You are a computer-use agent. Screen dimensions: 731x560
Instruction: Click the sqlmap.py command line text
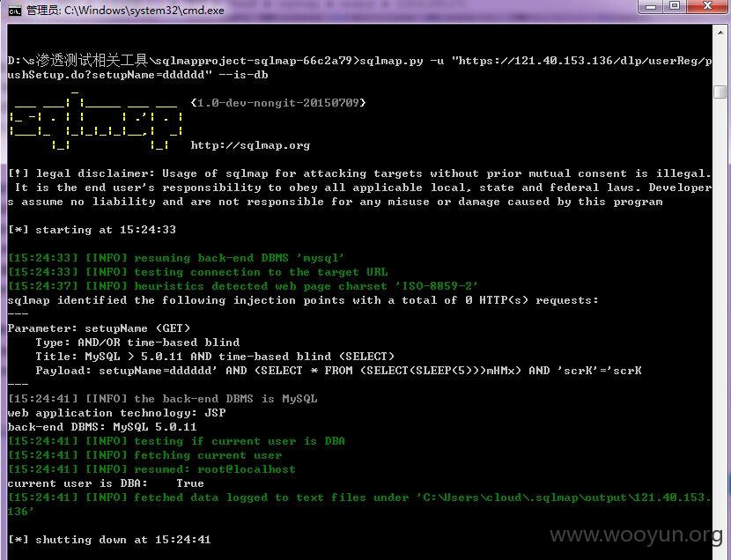pyautogui.click(x=359, y=68)
